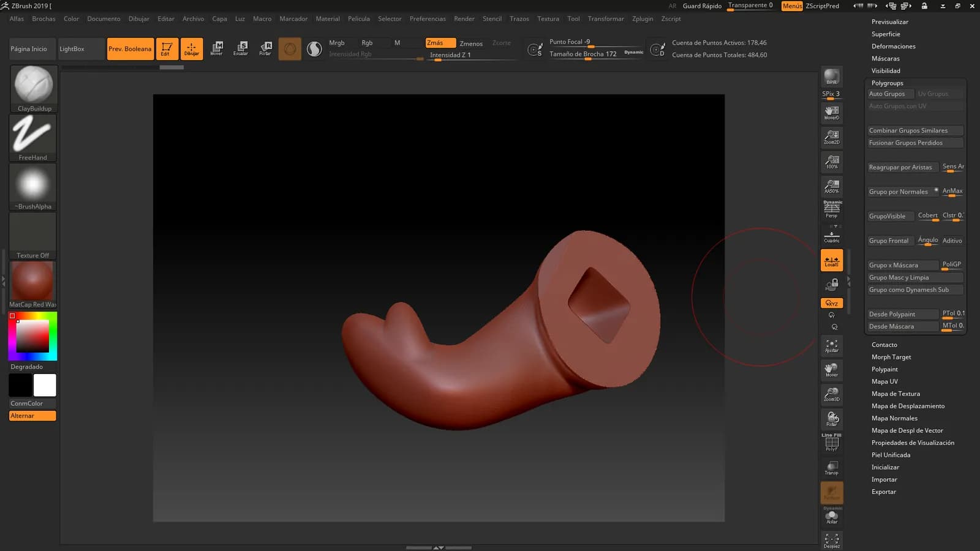Screen dimensions: 980x551
Task: Toggle the Cuadric floor grid
Action: tap(832, 236)
